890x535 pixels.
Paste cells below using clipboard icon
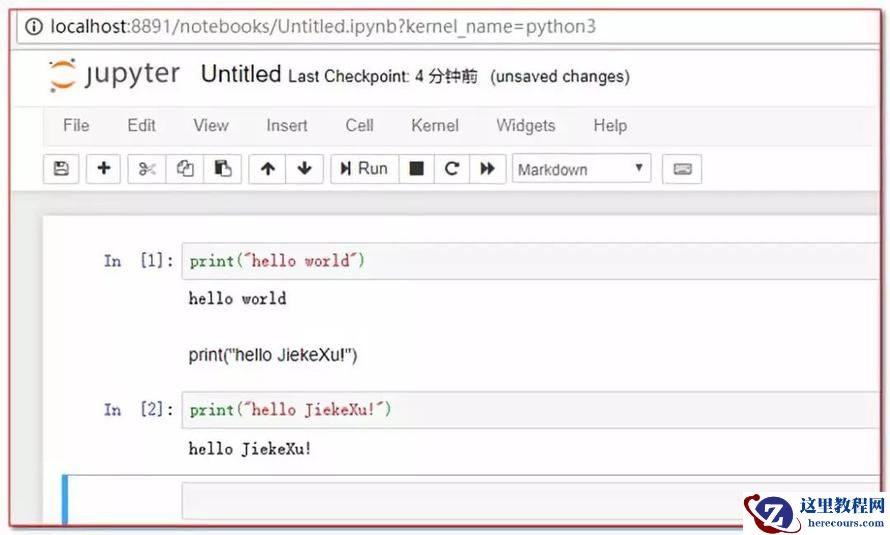[223, 169]
